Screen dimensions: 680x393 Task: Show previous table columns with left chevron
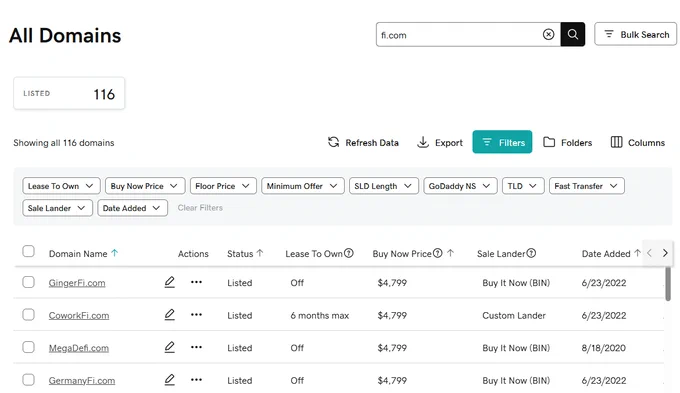(x=649, y=253)
